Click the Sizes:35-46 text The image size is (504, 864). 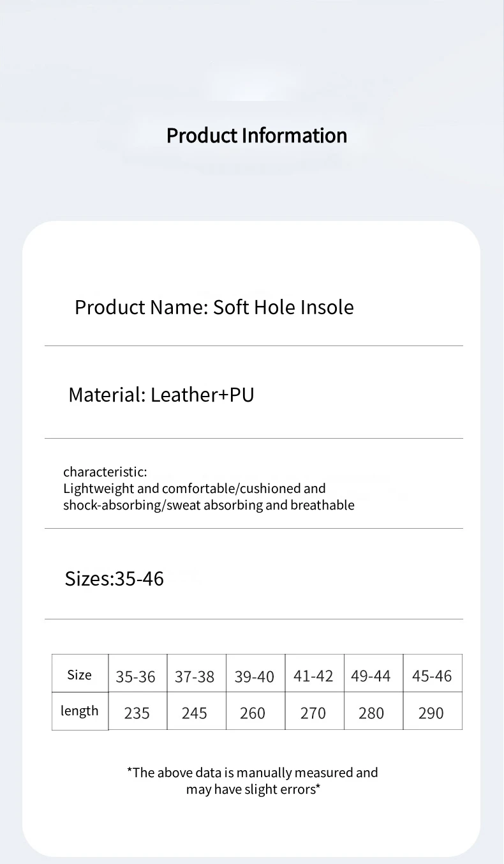[114, 579]
